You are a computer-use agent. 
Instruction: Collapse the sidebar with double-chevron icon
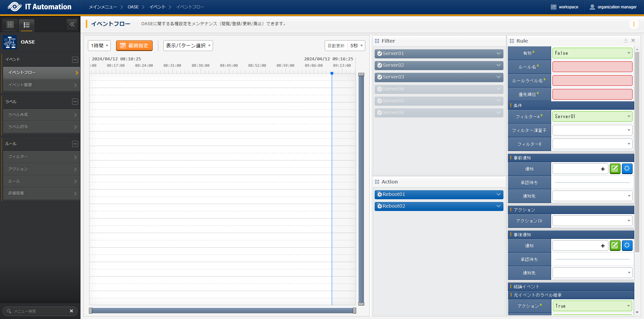[72, 24]
